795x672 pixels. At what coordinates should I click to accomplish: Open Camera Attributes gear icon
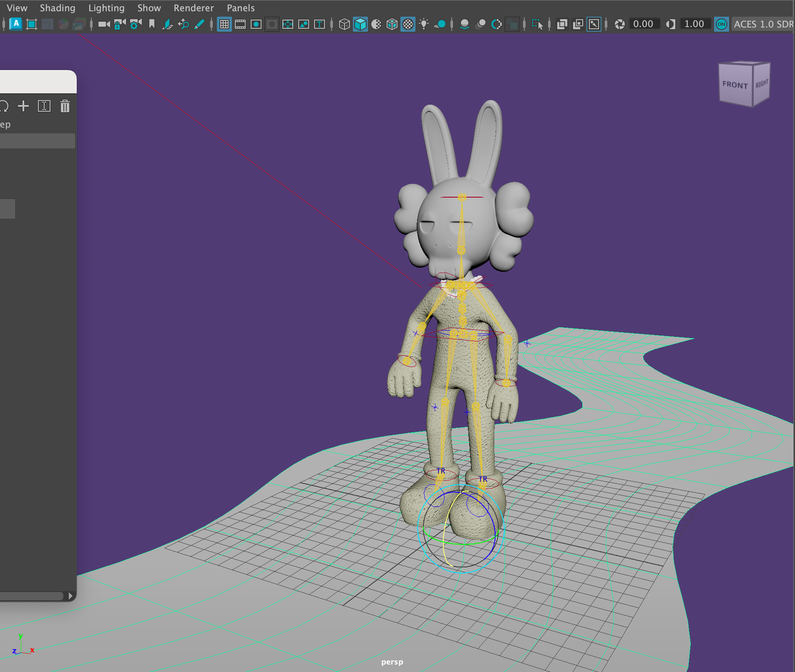pos(136,24)
